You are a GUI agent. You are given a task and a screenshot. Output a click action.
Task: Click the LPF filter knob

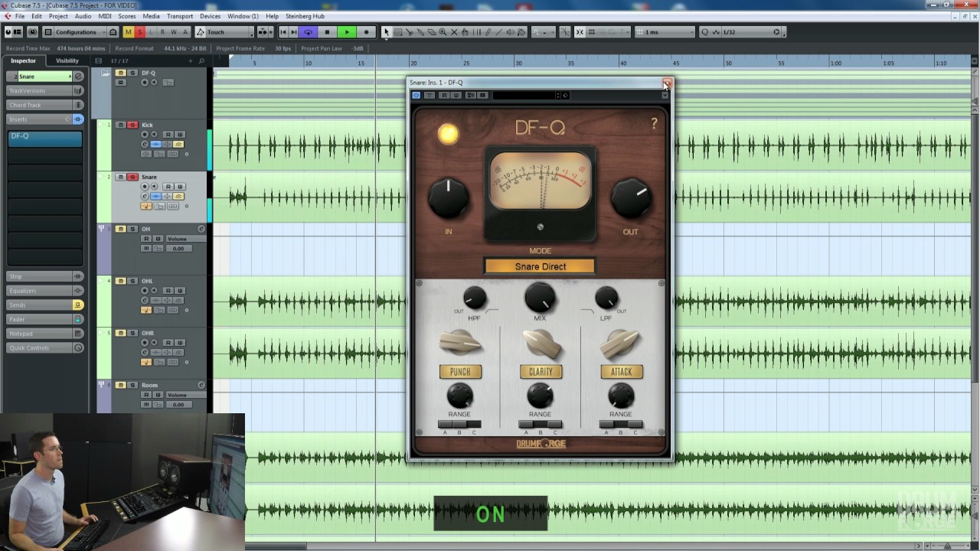[606, 298]
